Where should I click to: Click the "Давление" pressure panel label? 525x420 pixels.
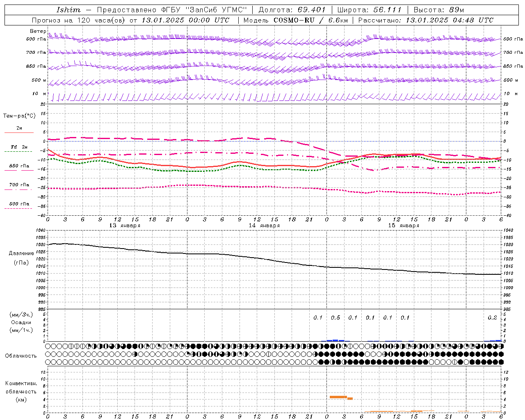[21, 253]
